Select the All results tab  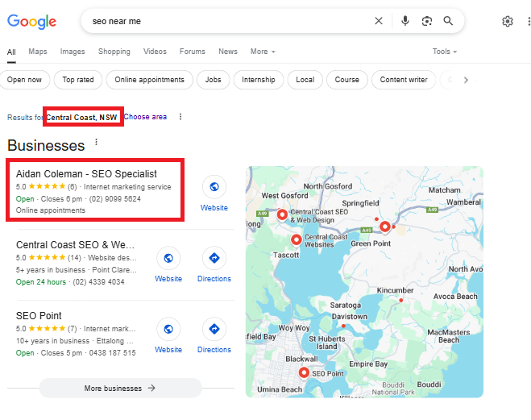[11, 52]
